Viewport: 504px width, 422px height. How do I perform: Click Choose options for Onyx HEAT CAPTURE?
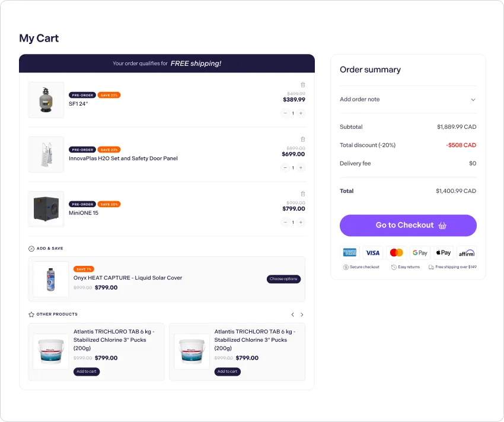point(283,279)
